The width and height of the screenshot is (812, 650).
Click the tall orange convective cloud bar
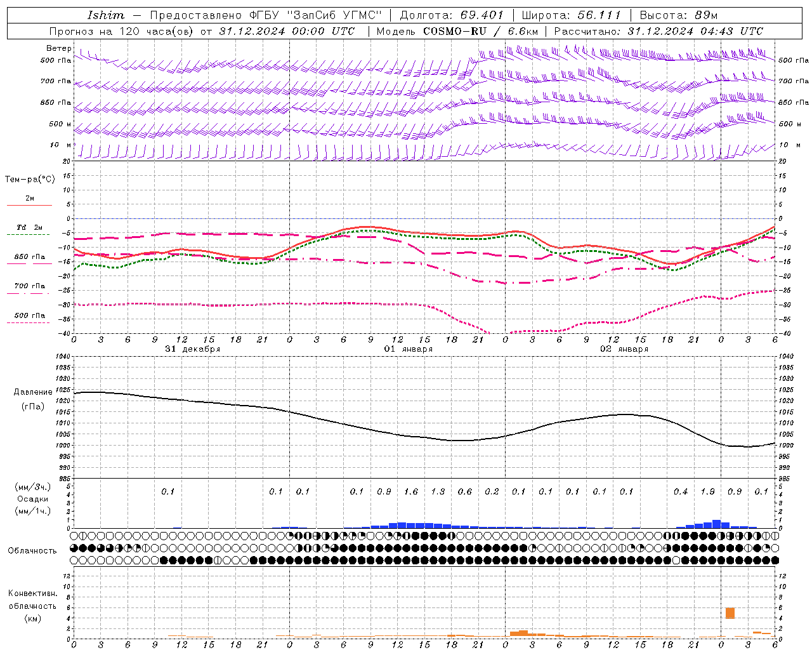pyautogui.click(x=730, y=613)
